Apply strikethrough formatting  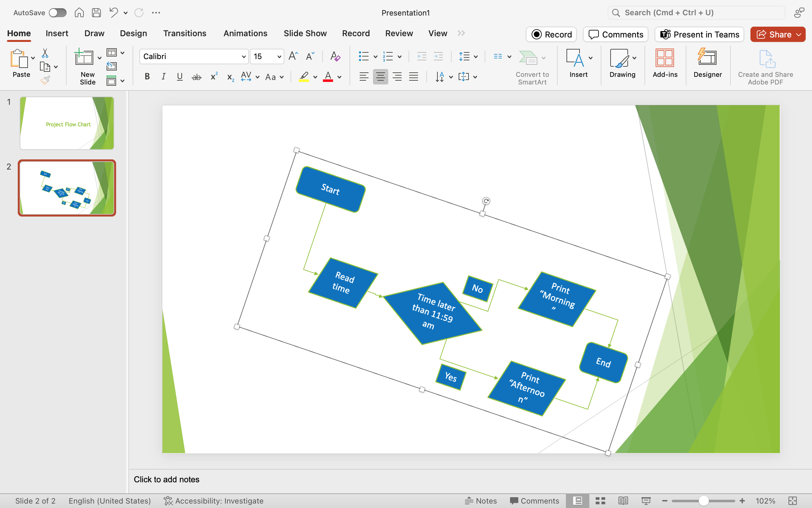[x=197, y=77]
